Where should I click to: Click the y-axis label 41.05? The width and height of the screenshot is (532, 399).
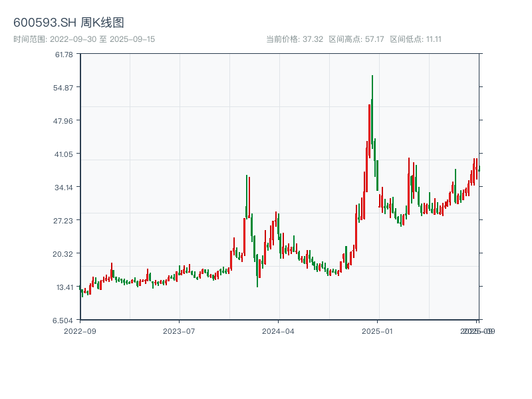point(64,154)
